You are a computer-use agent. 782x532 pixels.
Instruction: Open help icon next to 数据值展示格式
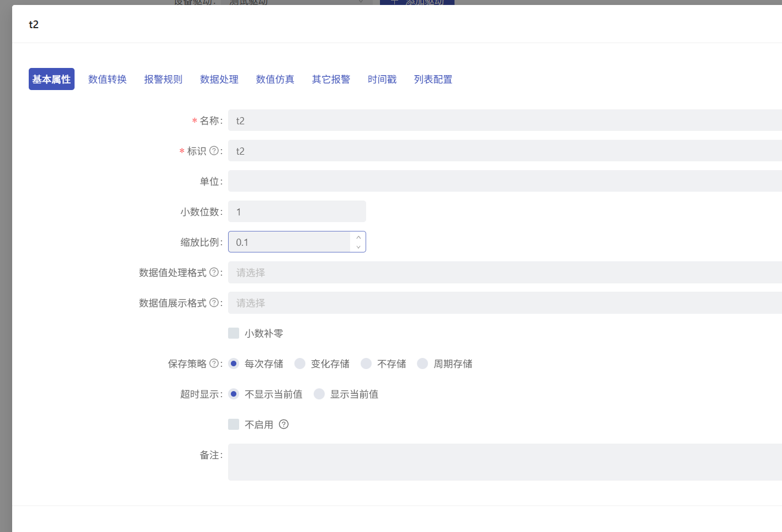[214, 302]
